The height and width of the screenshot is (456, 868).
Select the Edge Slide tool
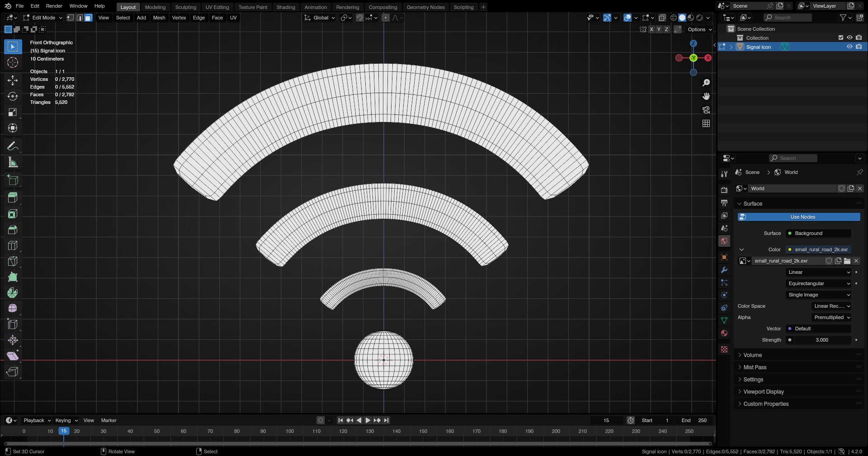coord(13,324)
